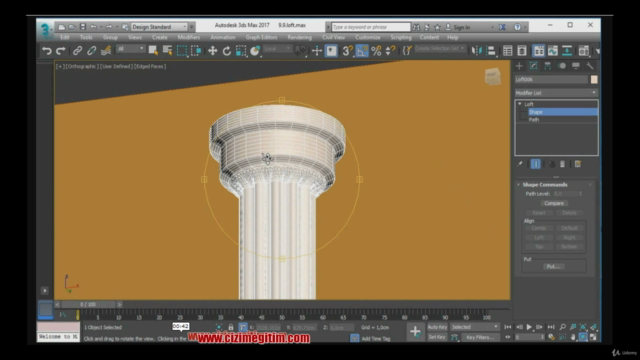Click the ViewCube in the viewport
This screenshot has height=360, width=640.
pyautogui.click(x=493, y=76)
